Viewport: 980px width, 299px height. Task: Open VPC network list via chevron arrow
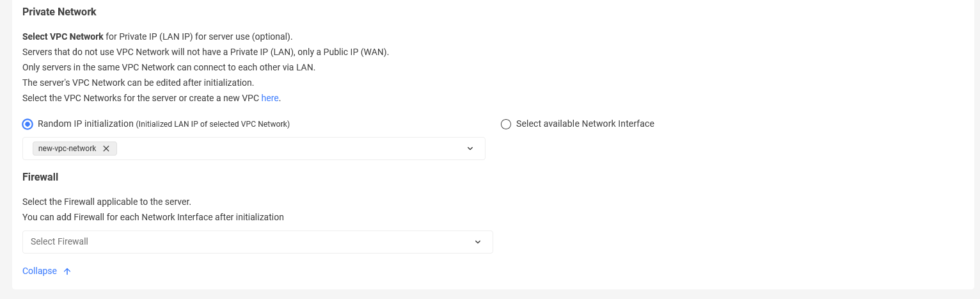[x=470, y=149]
